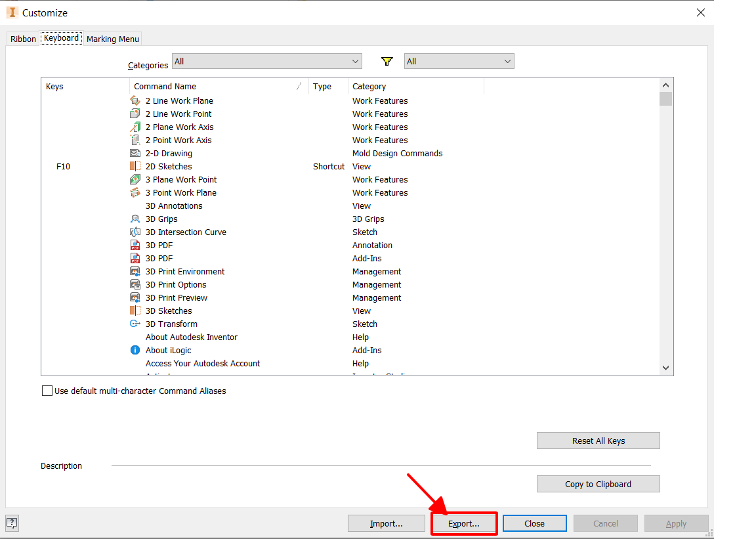Click the 2D Sketches command icon
The image size is (756, 539).
click(x=135, y=166)
